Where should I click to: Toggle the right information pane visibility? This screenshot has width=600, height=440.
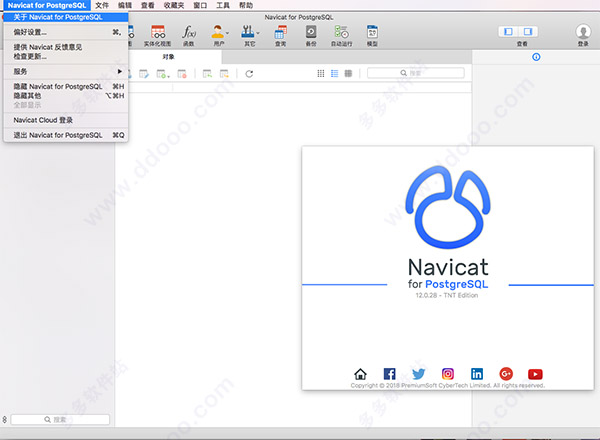528,31
